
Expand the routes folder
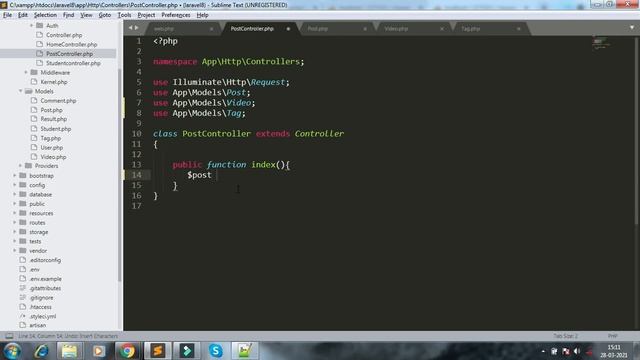click(x=15, y=222)
